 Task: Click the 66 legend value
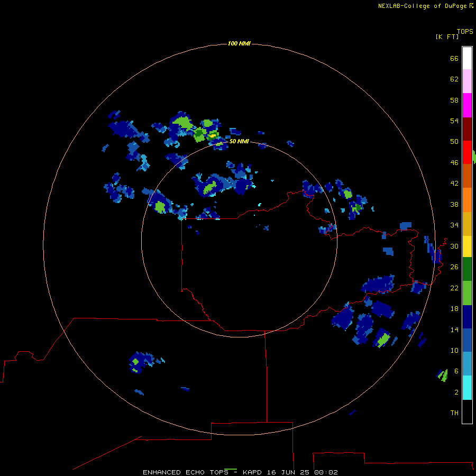click(x=454, y=58)
